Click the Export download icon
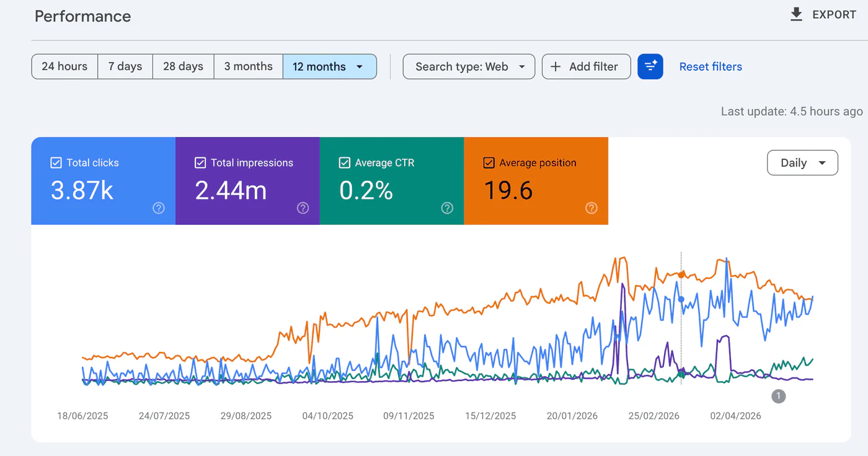868x456 pixels. point(797,14)
